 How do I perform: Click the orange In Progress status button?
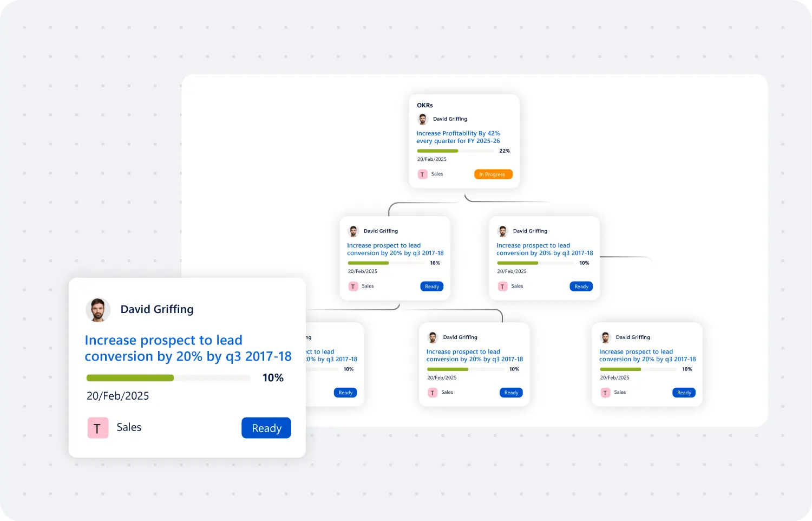(x=493, y=174)
